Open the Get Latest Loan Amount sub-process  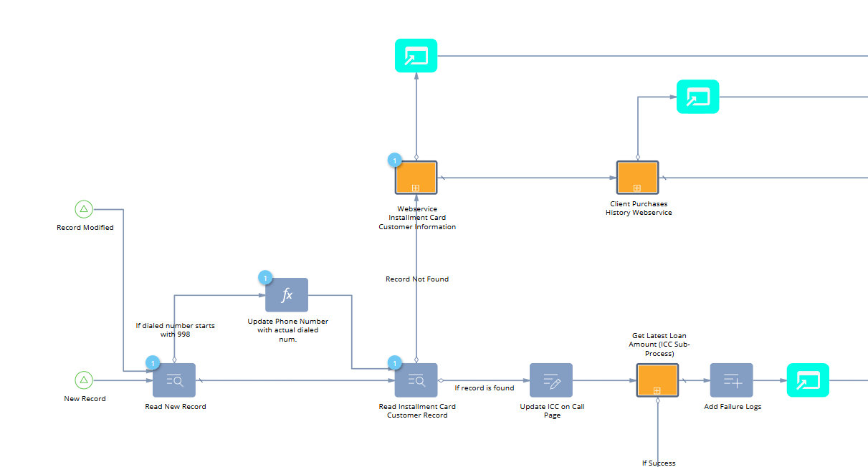pyautogui.click(x=657, y=380)
